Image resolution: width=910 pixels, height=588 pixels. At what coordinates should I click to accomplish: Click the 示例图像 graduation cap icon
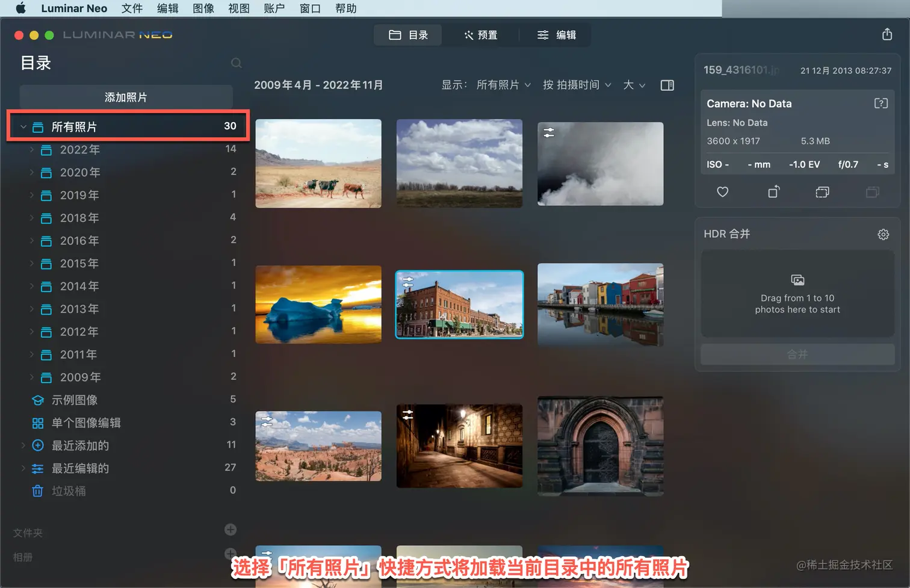pyautogui.click(x=38, y=400)
